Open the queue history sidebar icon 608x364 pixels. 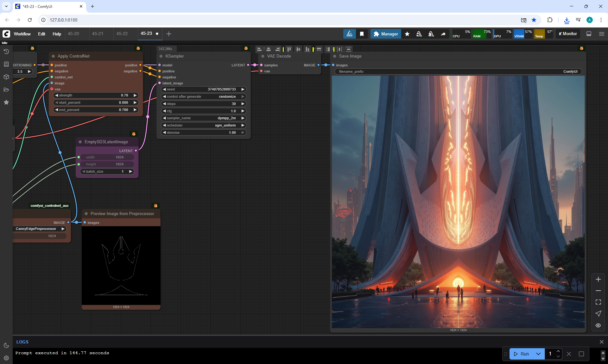(6, 52)
